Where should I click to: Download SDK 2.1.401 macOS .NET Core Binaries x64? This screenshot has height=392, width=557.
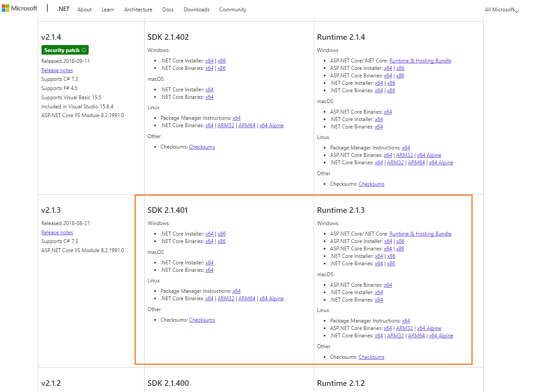[209, 270]
